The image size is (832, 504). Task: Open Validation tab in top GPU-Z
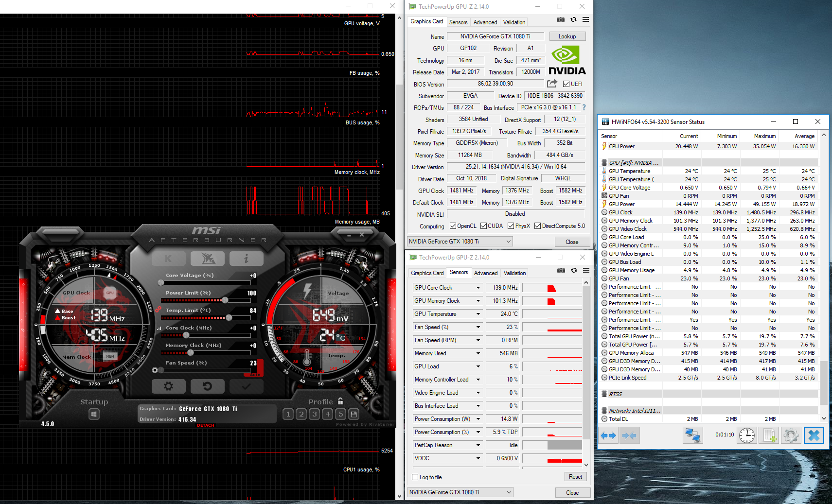tap(514, 22)
